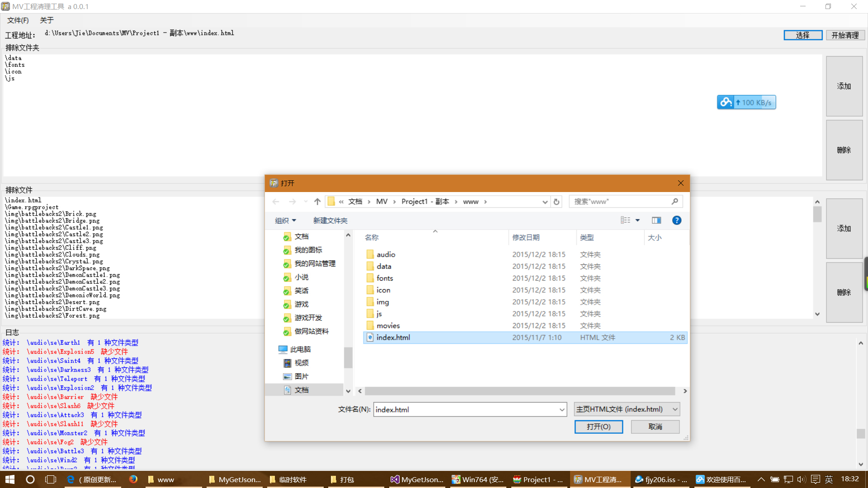Click the horizontal scrollbar in file list
The image size is (868, 488).
520,391
